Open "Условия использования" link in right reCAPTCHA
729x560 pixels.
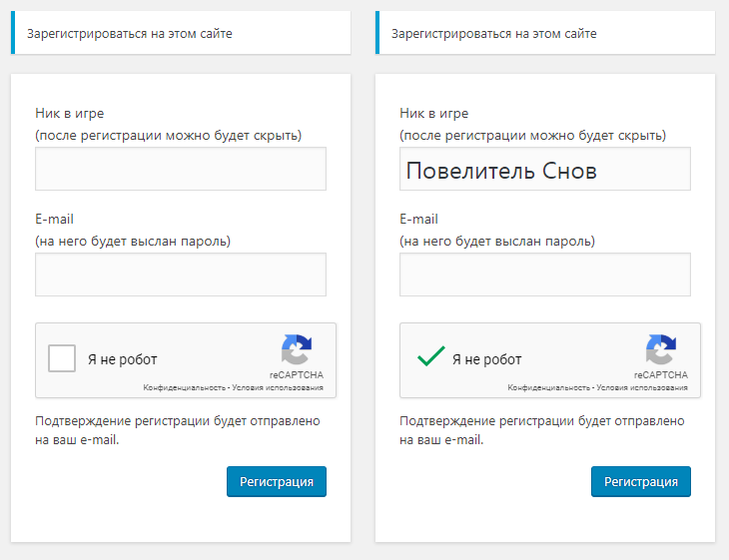[642, 387]
